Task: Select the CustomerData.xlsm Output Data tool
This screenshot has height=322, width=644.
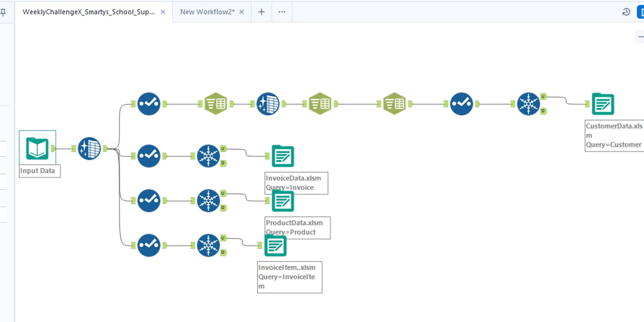Action: click(x=603, y=104)
